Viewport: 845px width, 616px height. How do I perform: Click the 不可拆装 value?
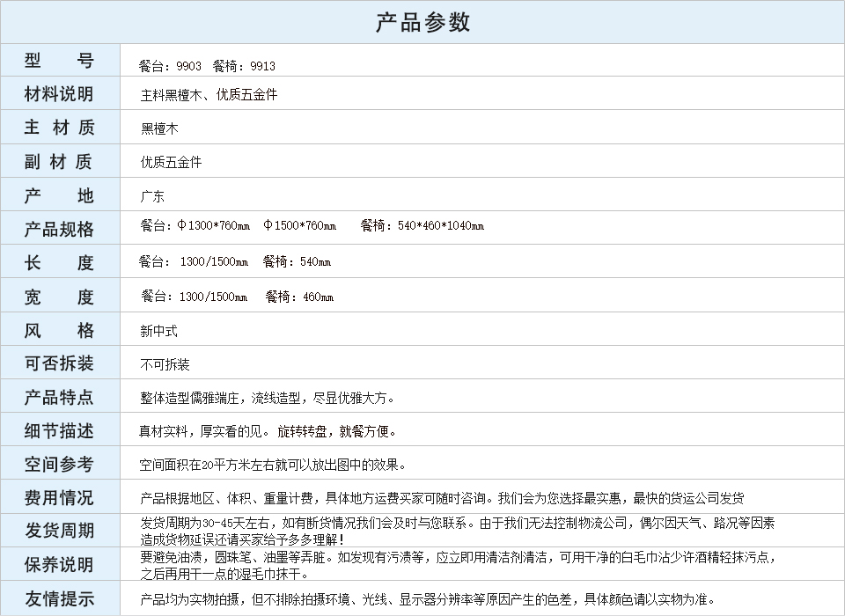[x=165, y=365]
